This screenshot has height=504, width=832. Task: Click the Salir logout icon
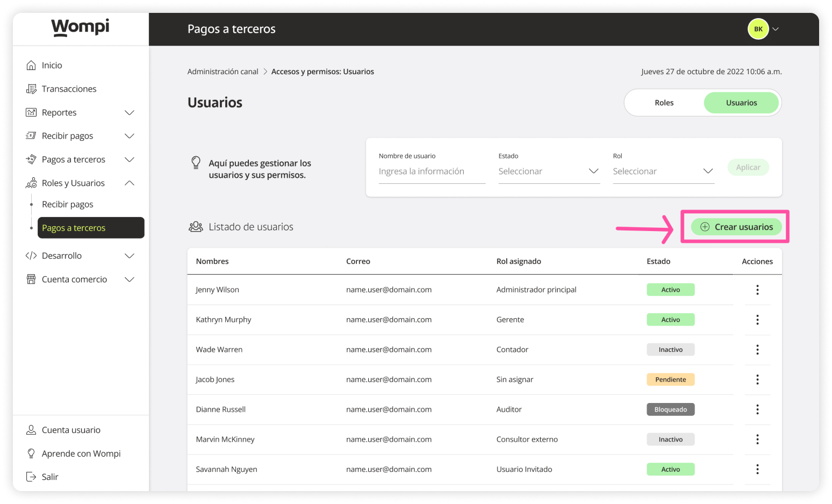click(x=31, y=477)
